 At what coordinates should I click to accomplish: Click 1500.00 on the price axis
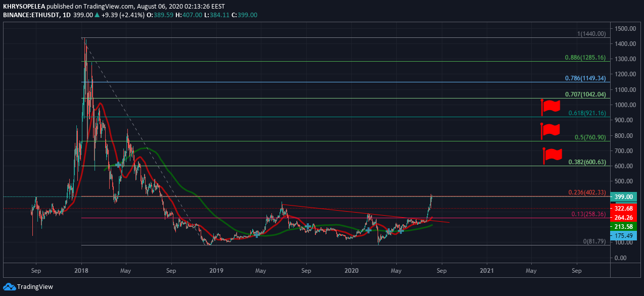click(625, 29)
